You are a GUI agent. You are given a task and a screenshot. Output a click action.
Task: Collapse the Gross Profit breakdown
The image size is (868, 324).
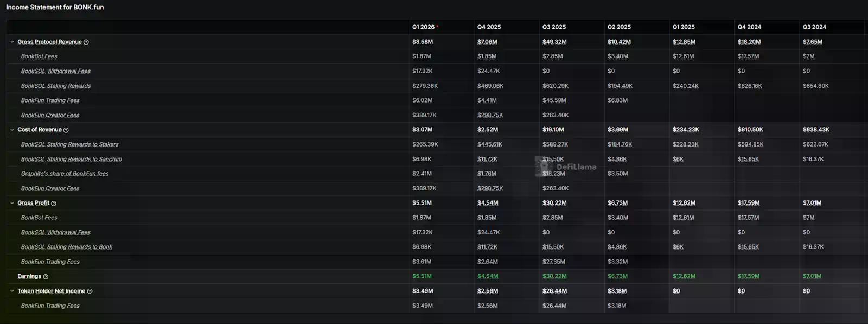[12, 203]
